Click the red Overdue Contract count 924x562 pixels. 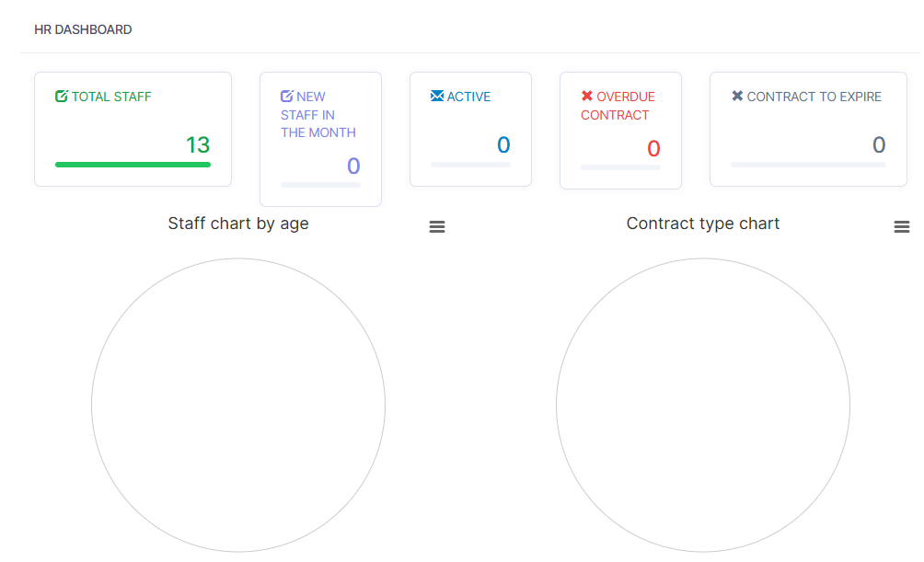[653, 149]
